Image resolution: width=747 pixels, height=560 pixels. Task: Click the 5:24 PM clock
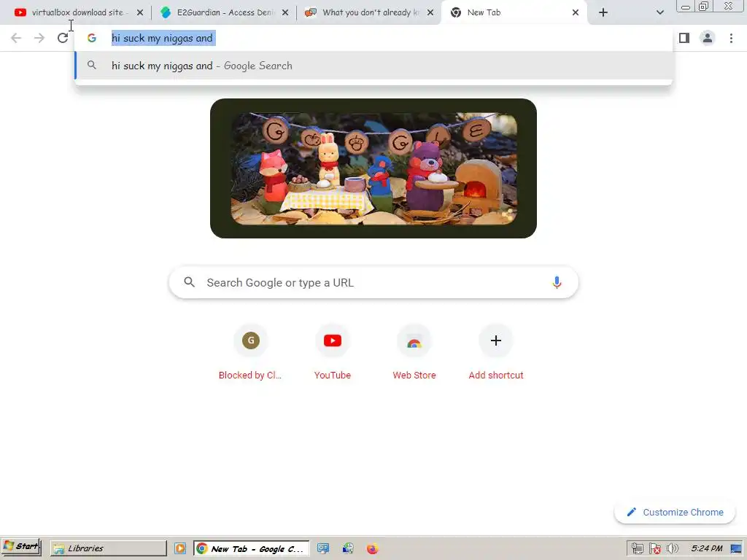[706, 548]
